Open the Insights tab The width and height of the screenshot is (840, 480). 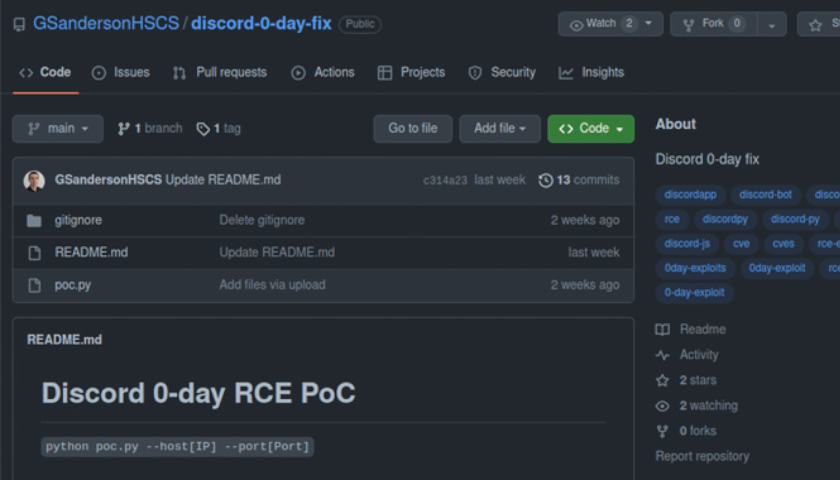[x=591, y=72]
